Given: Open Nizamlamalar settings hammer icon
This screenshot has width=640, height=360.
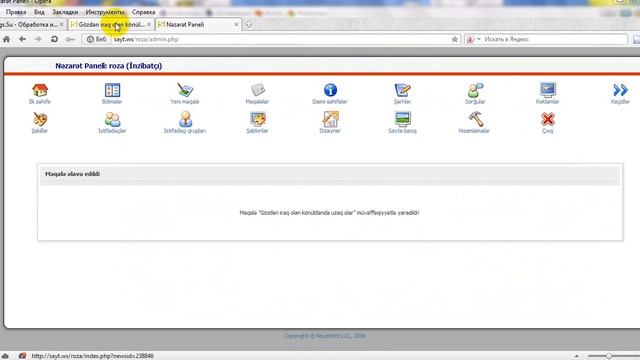Looking at the screenshot, I should point(475,120).
